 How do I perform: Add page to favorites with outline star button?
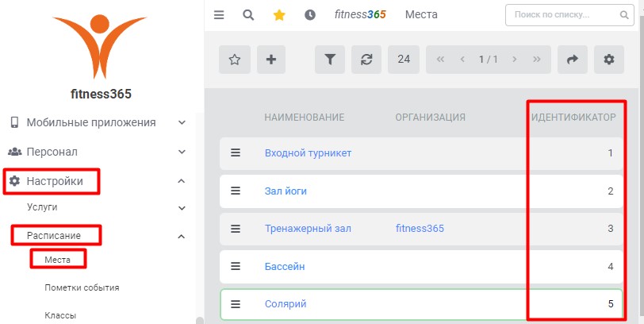coord(235,60)
